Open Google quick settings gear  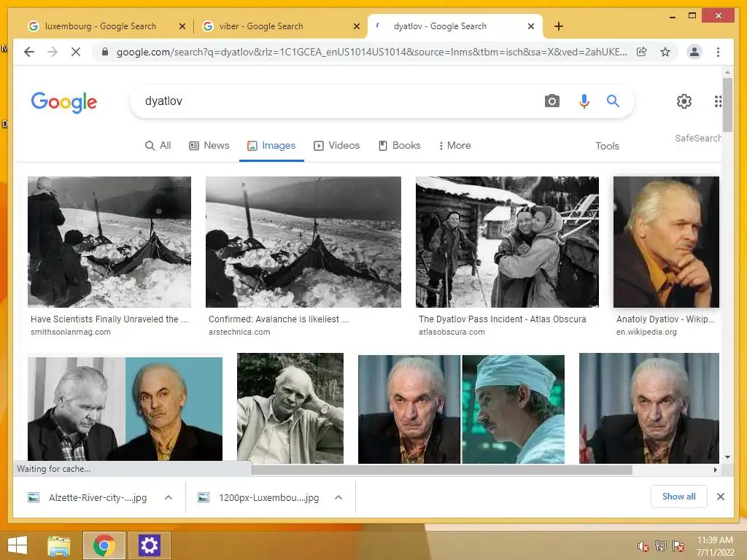tap(684, 101)
